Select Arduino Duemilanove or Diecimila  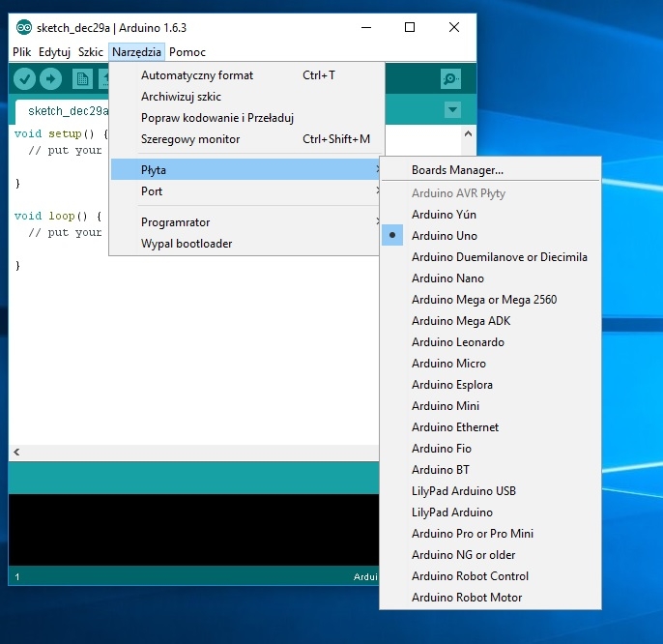[x=491, y=257]
